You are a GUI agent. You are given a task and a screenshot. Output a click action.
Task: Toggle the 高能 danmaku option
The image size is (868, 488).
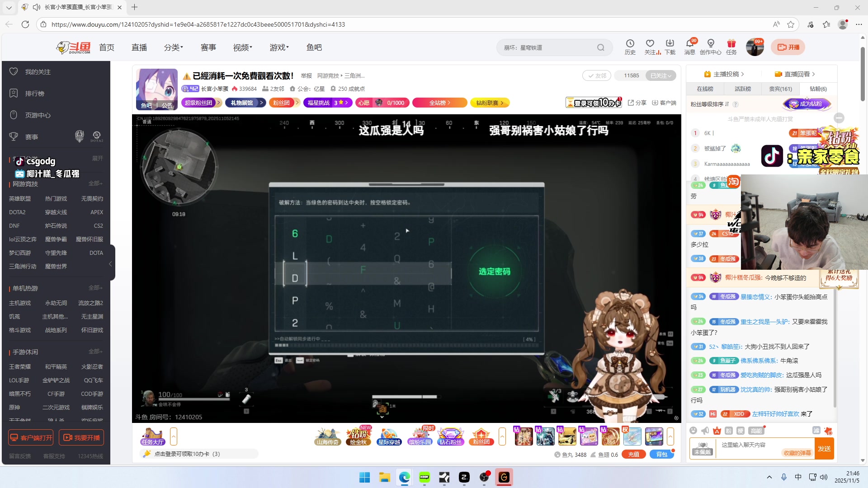click(756, 431)
